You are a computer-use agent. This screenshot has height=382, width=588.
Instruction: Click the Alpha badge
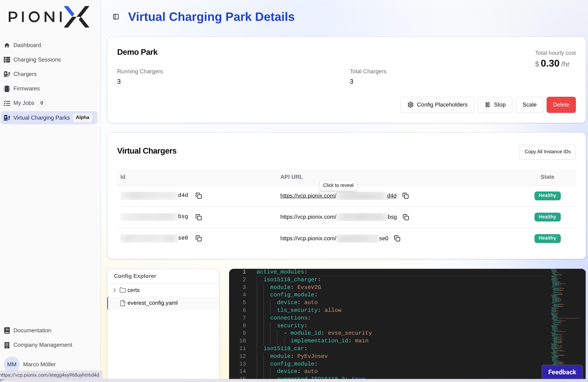83,118
